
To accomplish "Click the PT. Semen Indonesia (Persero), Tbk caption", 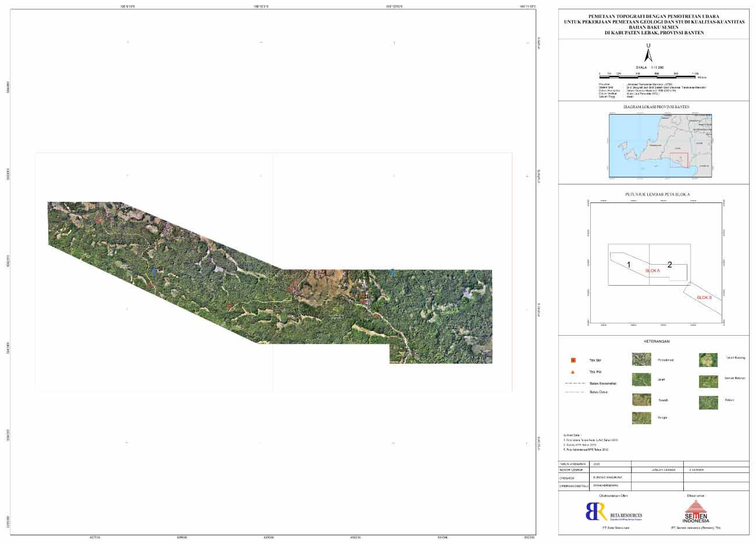I will 695,528.
